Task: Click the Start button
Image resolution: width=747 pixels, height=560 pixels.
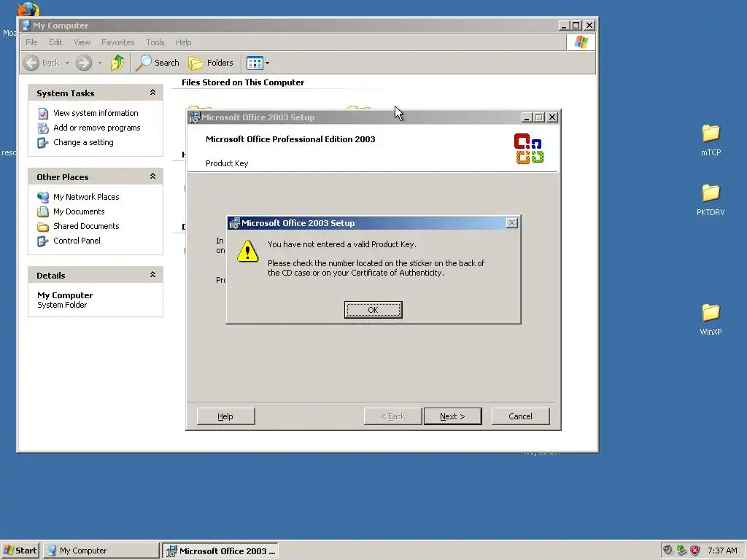Action: [20, 551]
